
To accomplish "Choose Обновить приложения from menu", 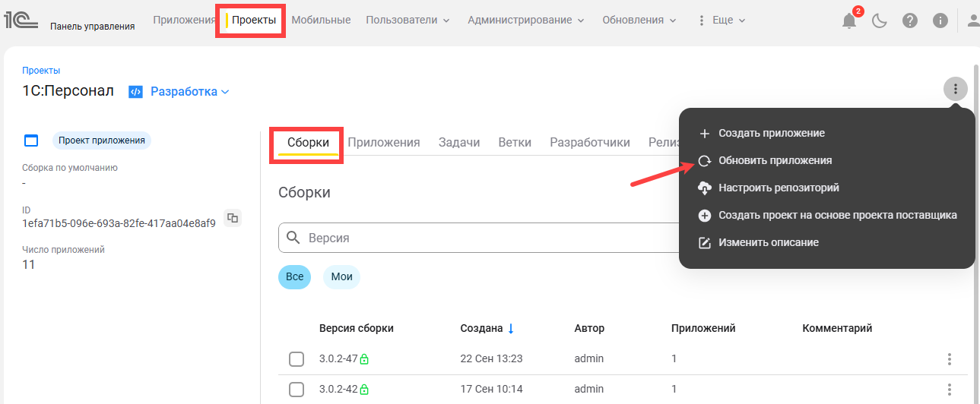I will click(826, 161).
